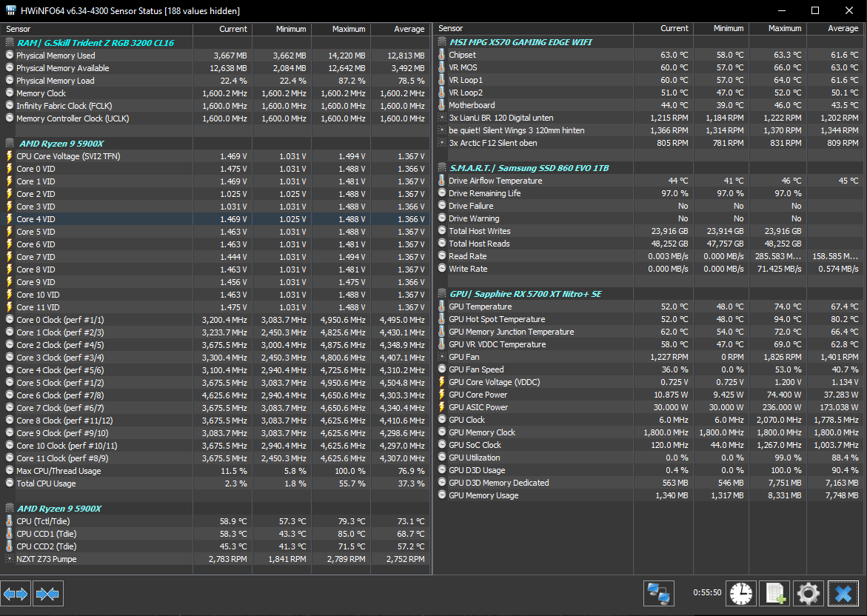867x616 pixels.
Task: Click the thermometer icon beside CPU (Tctl/Tdie)
Action: click(10, 521)
